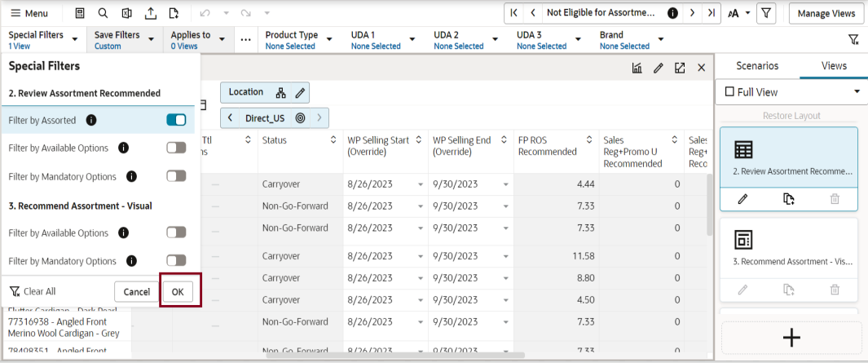Switch to the Views tab
Viewport: 868px width, 363px height.
pos(834,66)
